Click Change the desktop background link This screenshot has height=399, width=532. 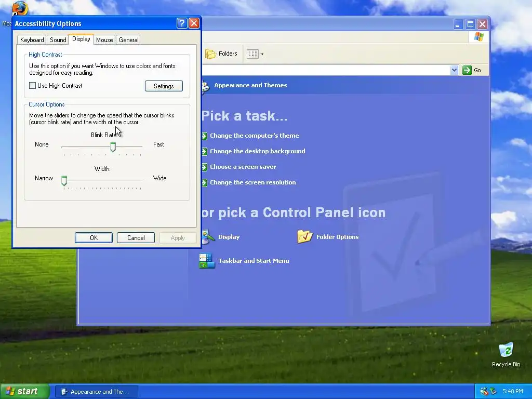[258, 151]
